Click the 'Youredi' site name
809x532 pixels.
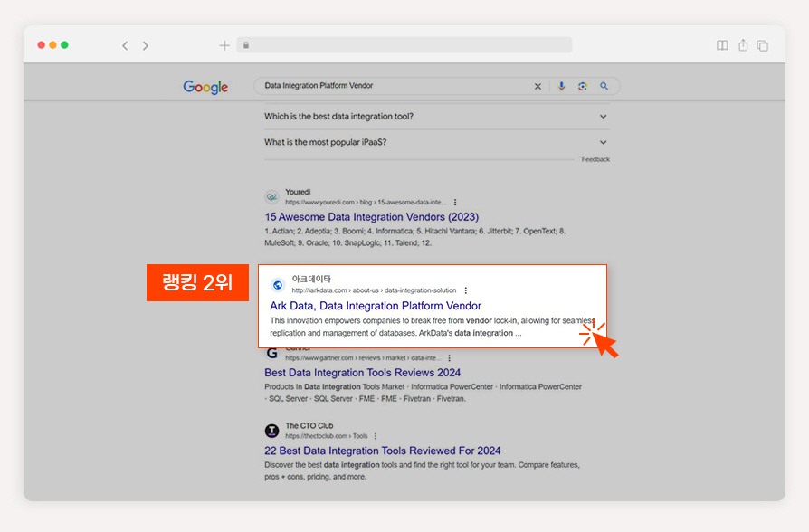(x=298, y=192)
